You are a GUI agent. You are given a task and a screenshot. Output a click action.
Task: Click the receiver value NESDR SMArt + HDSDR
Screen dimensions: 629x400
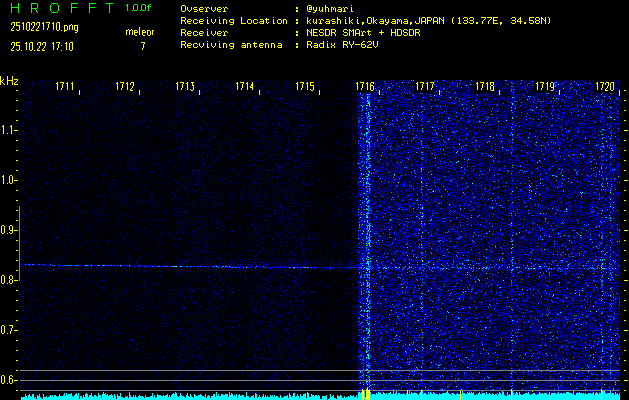(363, 33)
